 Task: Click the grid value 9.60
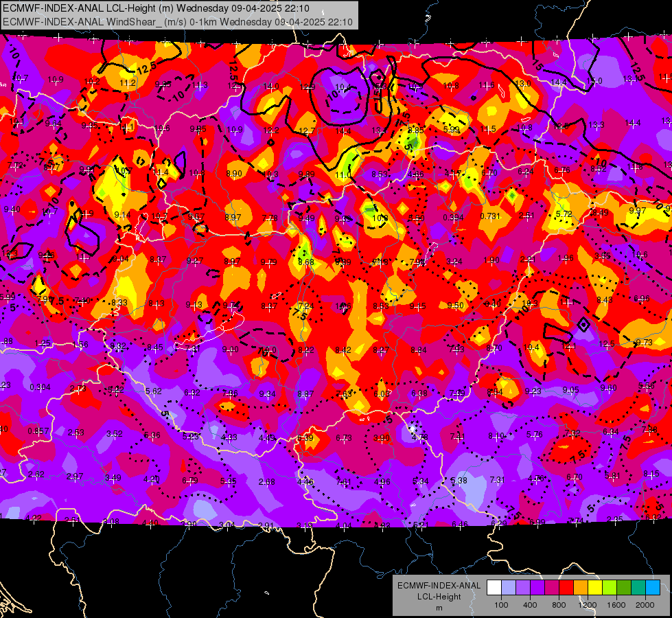pos(609,388)
